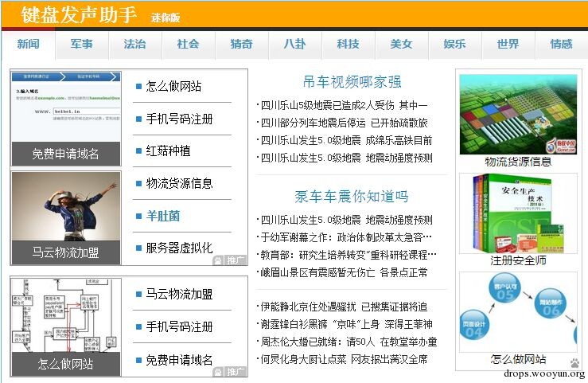
Task: Click 谢霆锋白衫黑裤 news item
Action: pos(345,325)
